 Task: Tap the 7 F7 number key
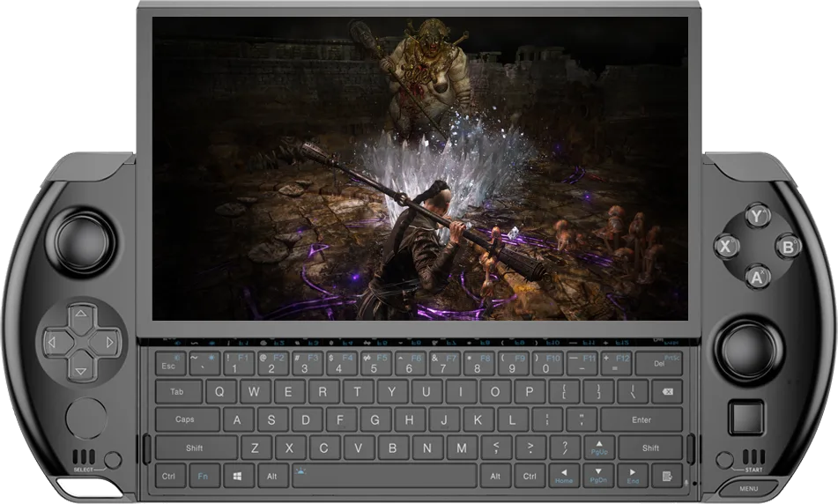pos(444,364)
